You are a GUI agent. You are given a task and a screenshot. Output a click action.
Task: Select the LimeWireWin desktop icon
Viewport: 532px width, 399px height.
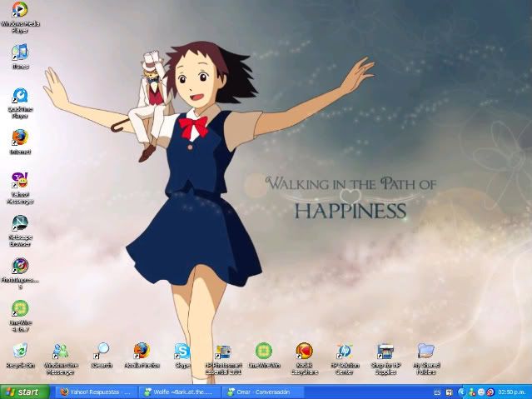(264, 355)
